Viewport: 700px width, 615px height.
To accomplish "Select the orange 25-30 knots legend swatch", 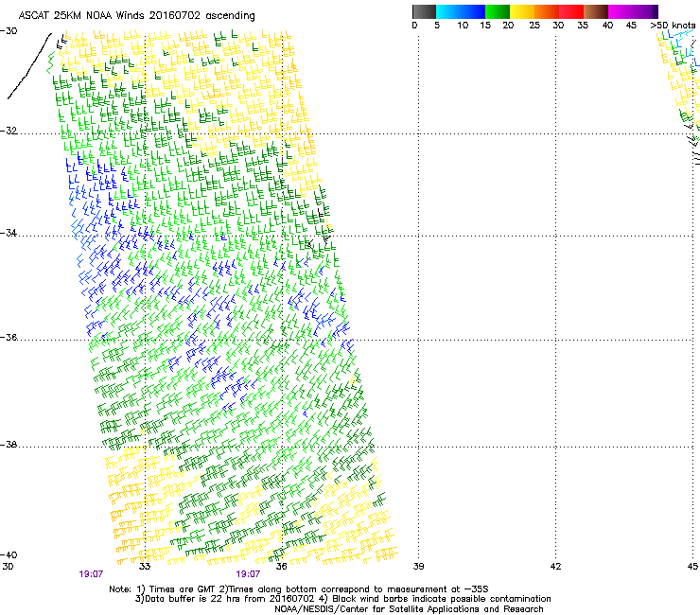I will (x=547, y=11).
